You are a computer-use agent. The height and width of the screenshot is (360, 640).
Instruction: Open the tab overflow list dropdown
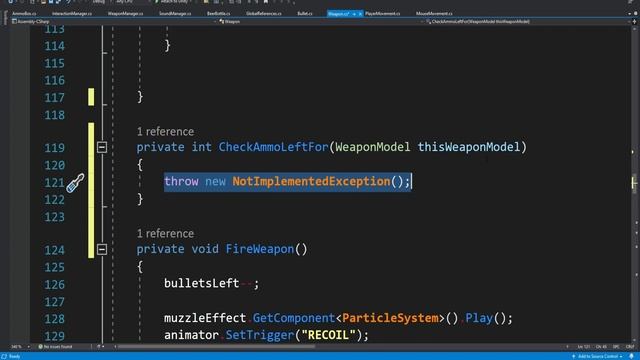(629, 14)
